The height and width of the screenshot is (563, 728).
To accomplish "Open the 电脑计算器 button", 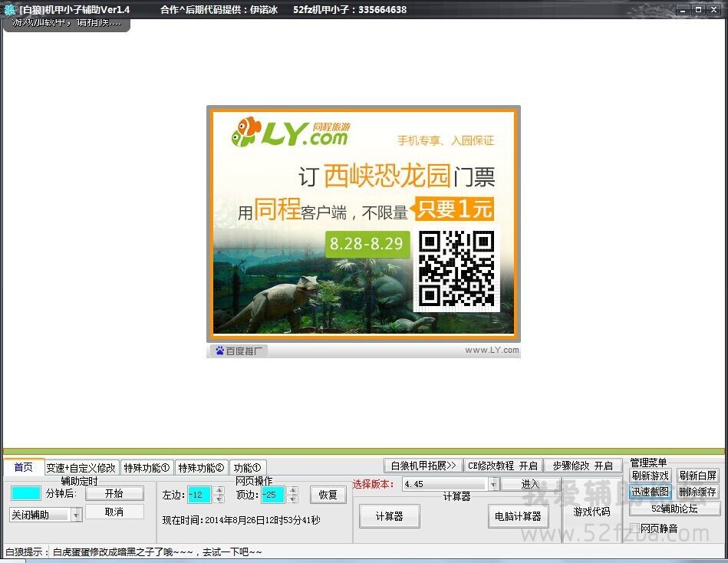I will pyautogui.click(x=518, y=516).
